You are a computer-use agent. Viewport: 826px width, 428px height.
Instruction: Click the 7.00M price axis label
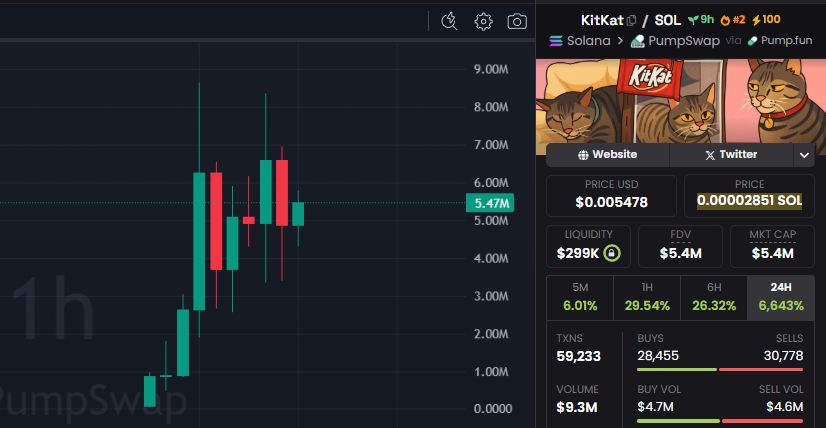point(491,145)
